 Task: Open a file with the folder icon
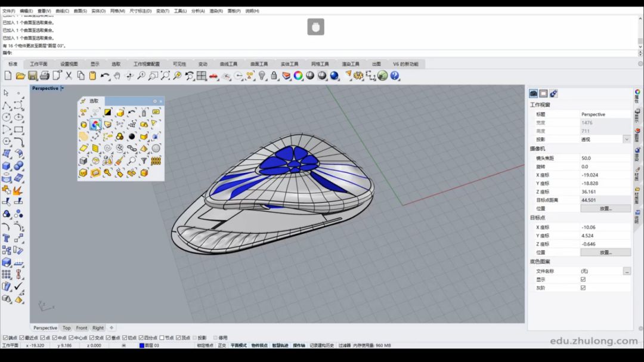20,76
